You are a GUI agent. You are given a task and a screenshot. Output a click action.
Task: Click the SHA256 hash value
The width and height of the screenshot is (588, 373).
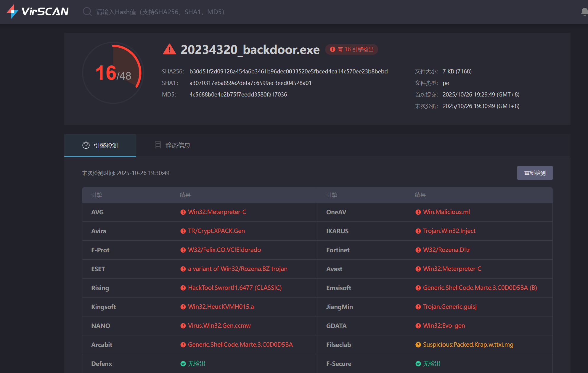[x=288, y=72]
